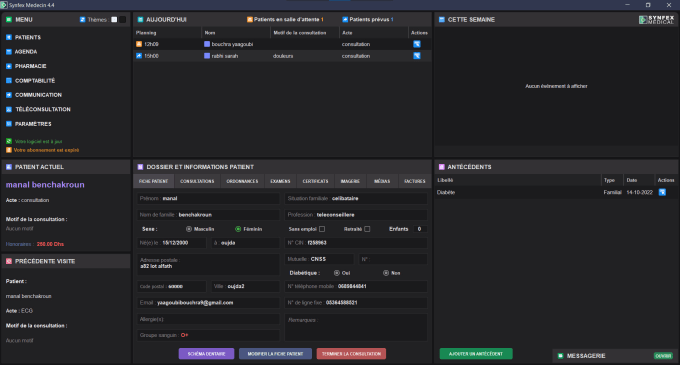Click MODIFIER LA FICHE PATIENT button

[x=275, y=354]
